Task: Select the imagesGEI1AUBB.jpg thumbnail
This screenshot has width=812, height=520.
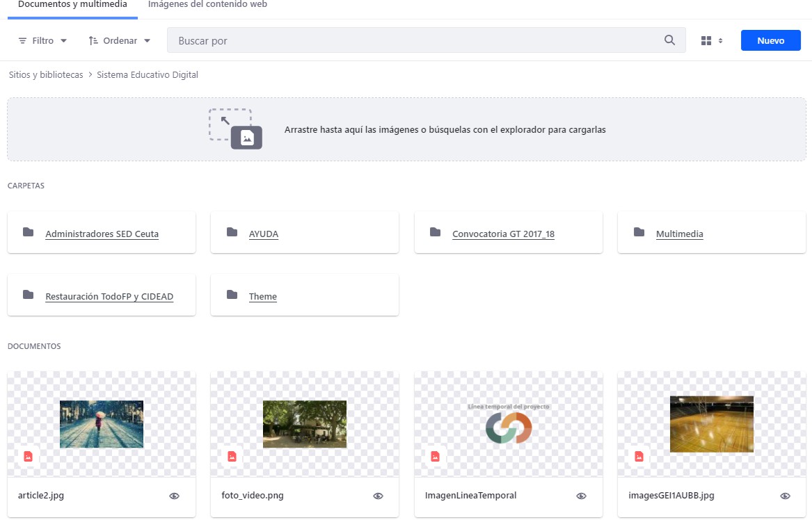Action: pyautogui.click(x=712, y=424)
